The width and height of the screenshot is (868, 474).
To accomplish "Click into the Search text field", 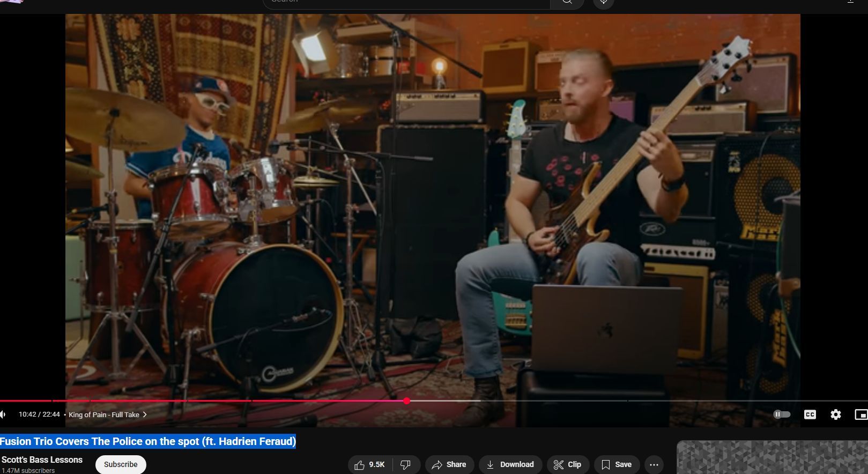I will tap(406, 2).
